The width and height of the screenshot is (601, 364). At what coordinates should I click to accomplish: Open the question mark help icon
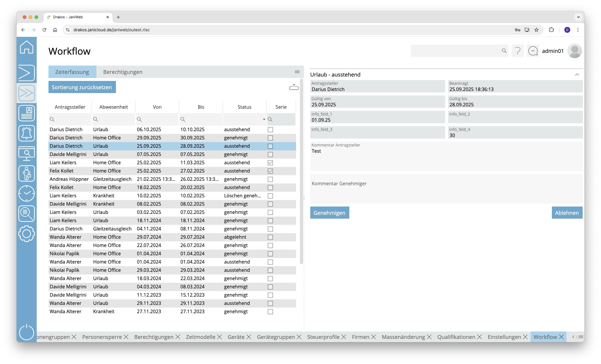tap(518, 51)
